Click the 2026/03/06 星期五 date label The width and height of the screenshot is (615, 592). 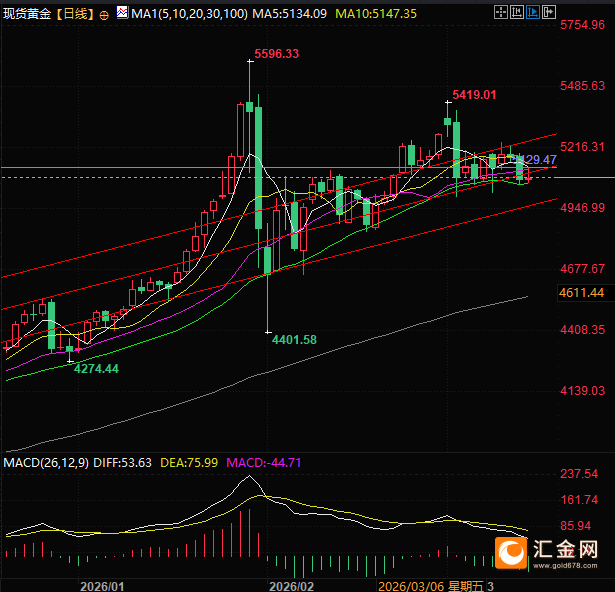(x=431, y=586)
